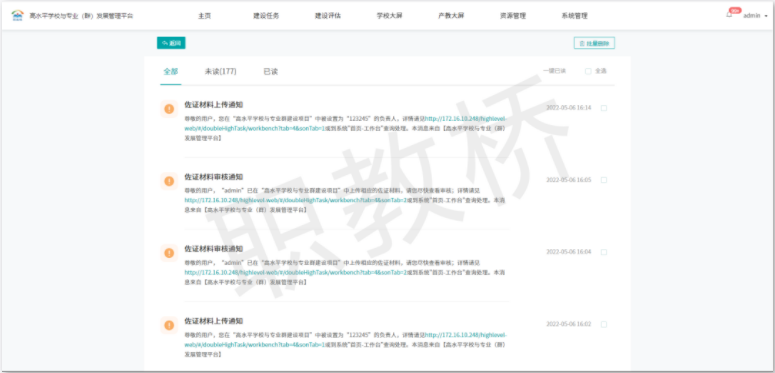Click 一键已读 to mark all read
The image size is (775, 373).
[554, 71]
